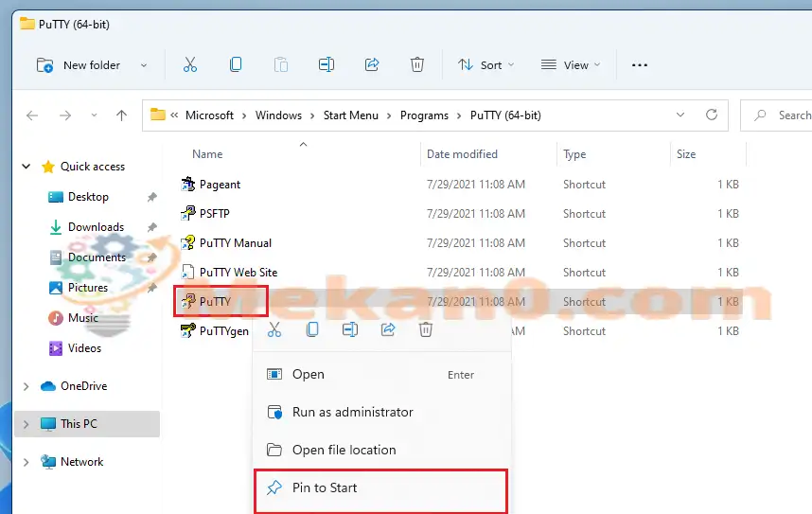Click the Delete icon in the context menu
The width and height of the screenshot is (812, 514).
[426, 329]
